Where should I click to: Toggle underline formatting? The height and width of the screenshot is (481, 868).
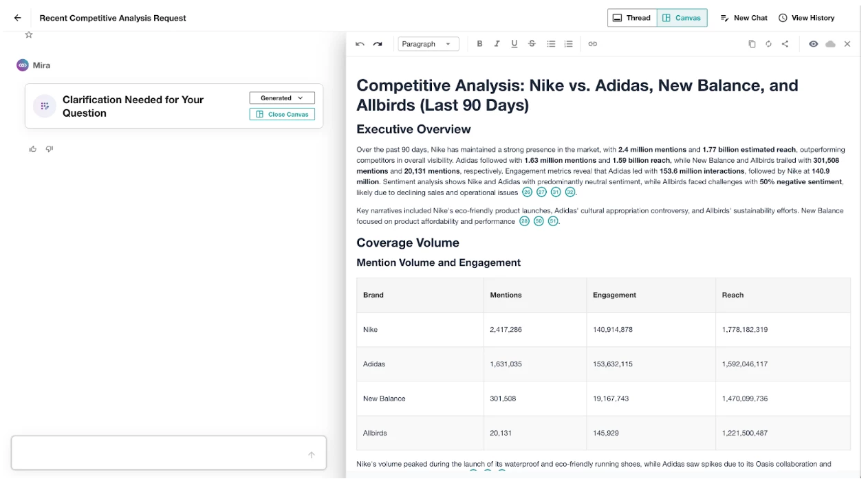pyautogui.click(x=514, y=44)
